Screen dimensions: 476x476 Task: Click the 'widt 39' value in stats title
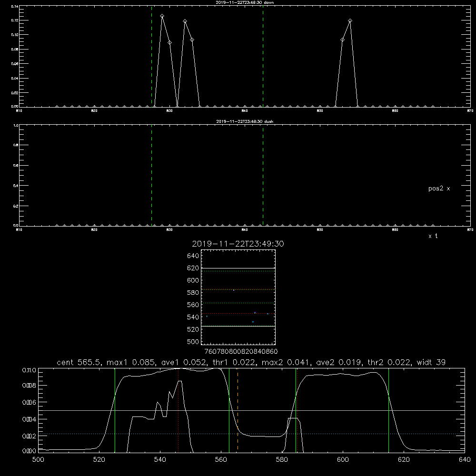(431, 362)
